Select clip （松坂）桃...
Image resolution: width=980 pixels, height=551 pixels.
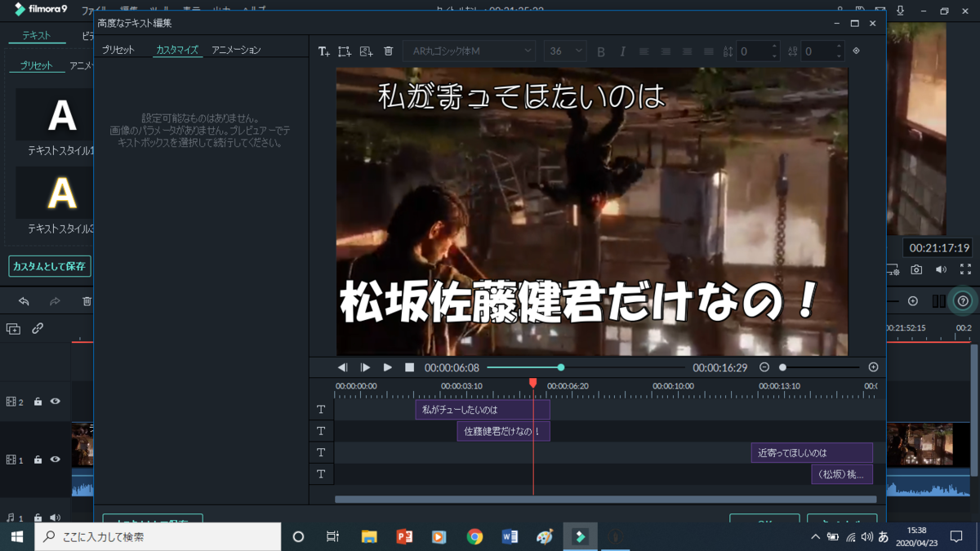pos(842,474)
